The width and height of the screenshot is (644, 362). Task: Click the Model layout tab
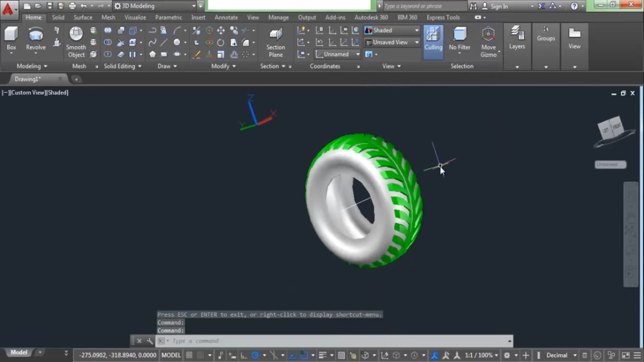(19, 352)
